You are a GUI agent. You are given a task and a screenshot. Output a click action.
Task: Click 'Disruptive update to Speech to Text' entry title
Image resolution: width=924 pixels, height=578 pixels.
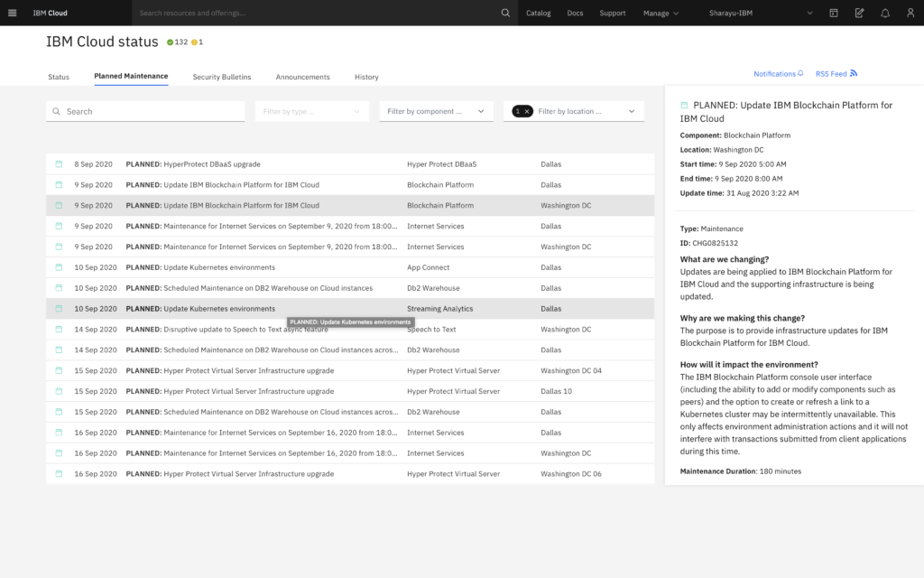pos(226,329)
